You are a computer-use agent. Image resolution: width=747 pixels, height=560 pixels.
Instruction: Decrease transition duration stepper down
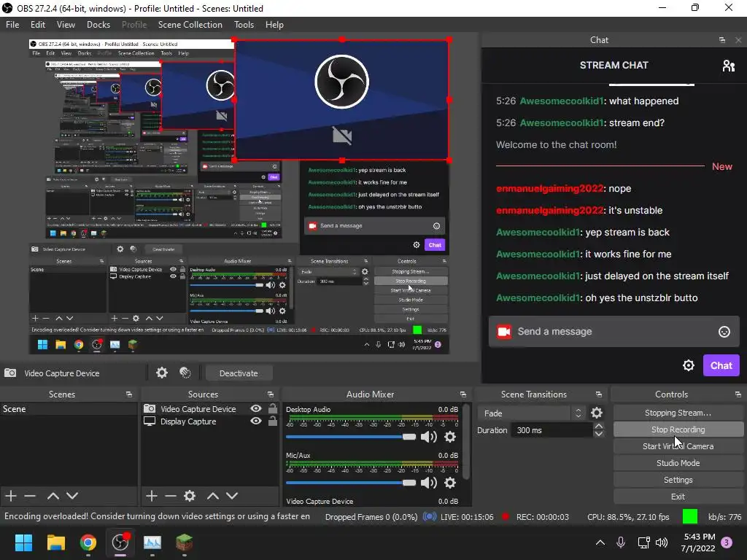[599, 434]
